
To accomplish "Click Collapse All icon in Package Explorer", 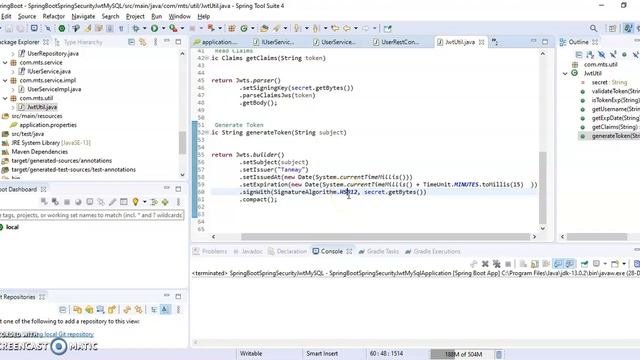I will [x=131, y=42].
